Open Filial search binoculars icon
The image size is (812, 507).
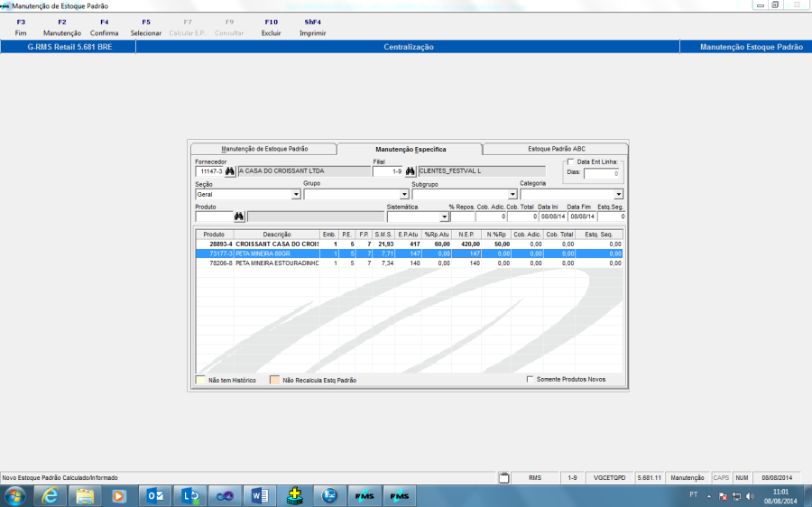[411, 171]
